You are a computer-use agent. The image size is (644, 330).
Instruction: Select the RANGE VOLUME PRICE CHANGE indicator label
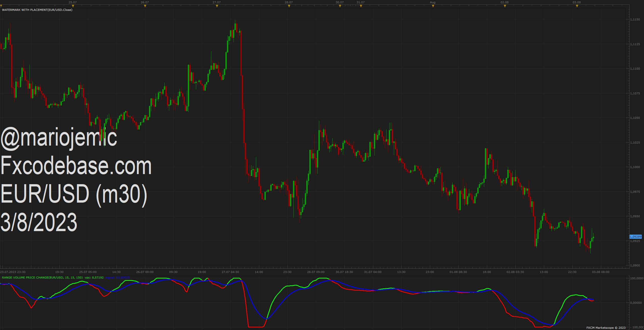click(x=42, y=278)
